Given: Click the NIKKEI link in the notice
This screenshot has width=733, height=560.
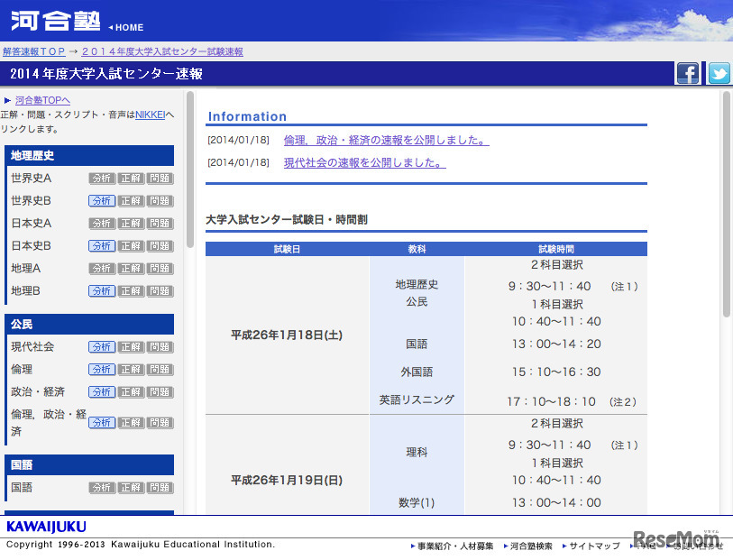Looking at the screenshot, I should pos(149,114).
